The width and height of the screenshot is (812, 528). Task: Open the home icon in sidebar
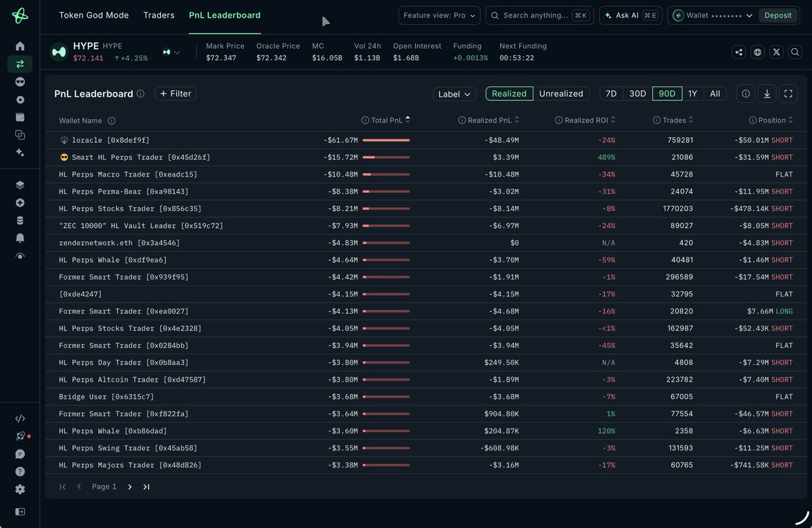[x=20, y=46]
